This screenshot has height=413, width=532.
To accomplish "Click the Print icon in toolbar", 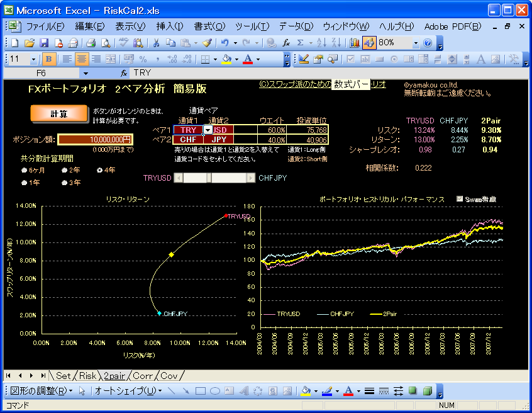I will click(x=91, y=43).
